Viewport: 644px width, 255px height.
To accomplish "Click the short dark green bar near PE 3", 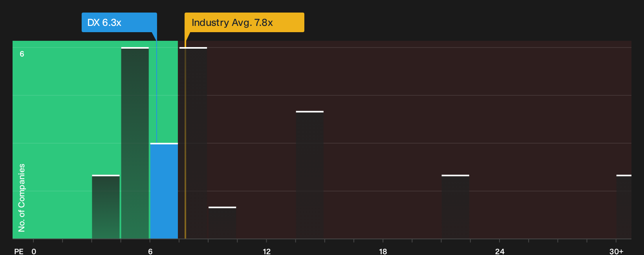I will click(x=106, y=207).
